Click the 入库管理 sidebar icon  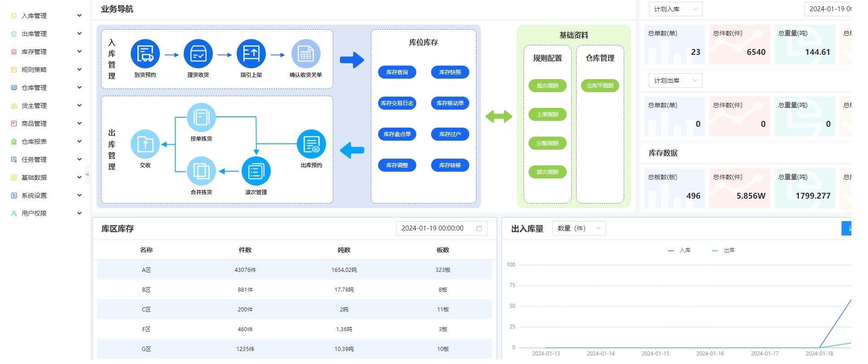(14, 16)
